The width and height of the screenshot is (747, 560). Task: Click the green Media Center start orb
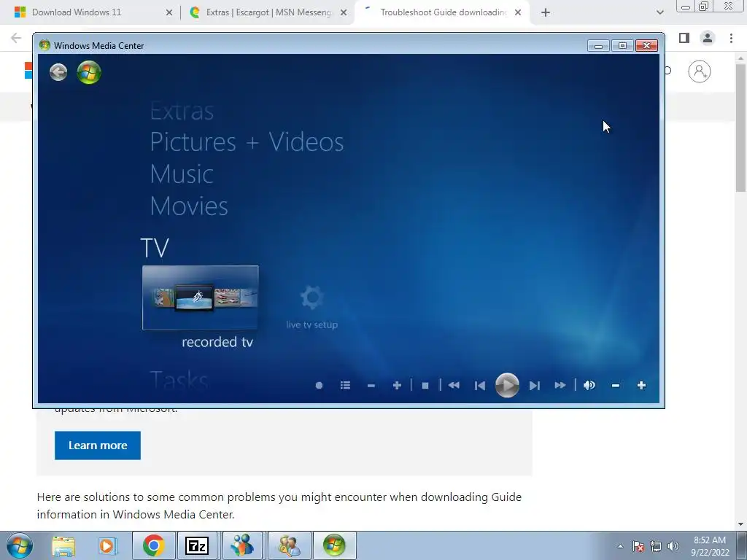pyautogui.click(x=89, y=72)
